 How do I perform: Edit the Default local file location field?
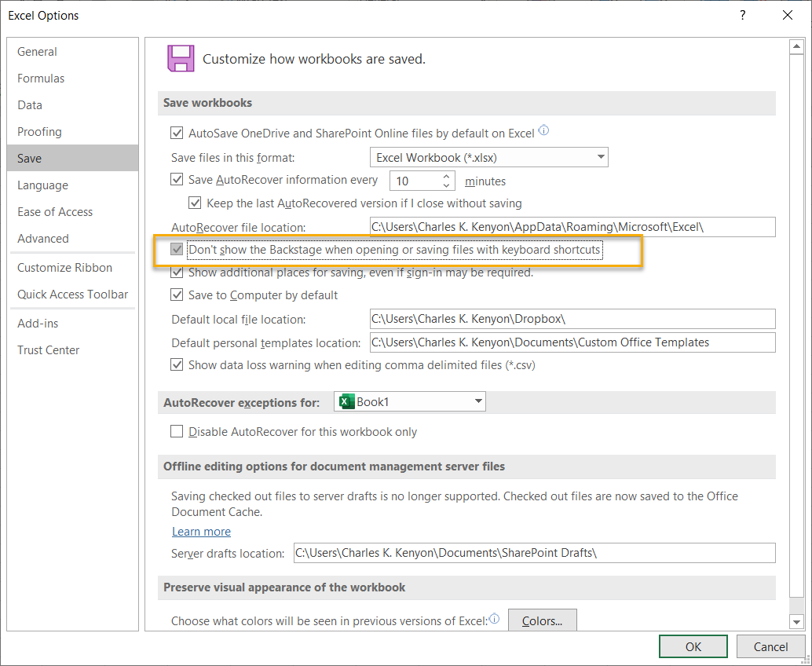572,319
